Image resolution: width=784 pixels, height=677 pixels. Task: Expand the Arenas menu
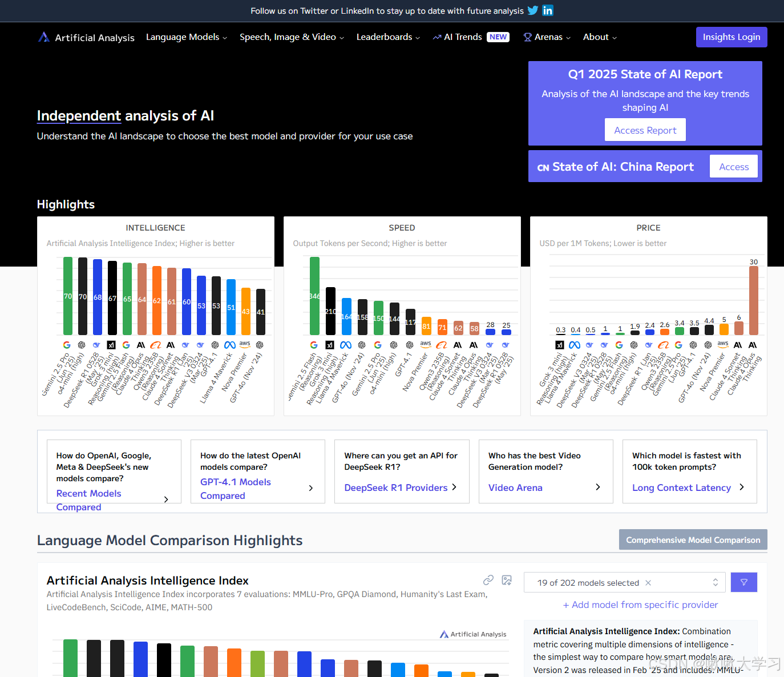pyautogui.click(x=547, y=37)
